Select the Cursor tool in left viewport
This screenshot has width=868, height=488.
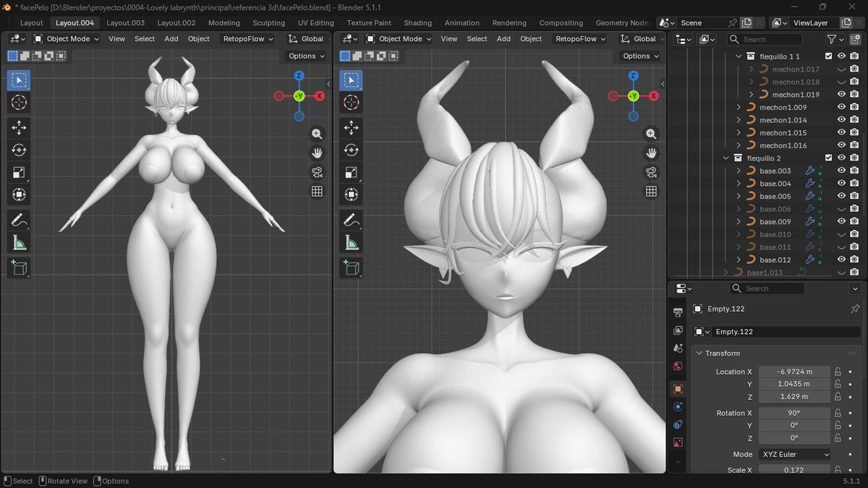click(19, 103)
